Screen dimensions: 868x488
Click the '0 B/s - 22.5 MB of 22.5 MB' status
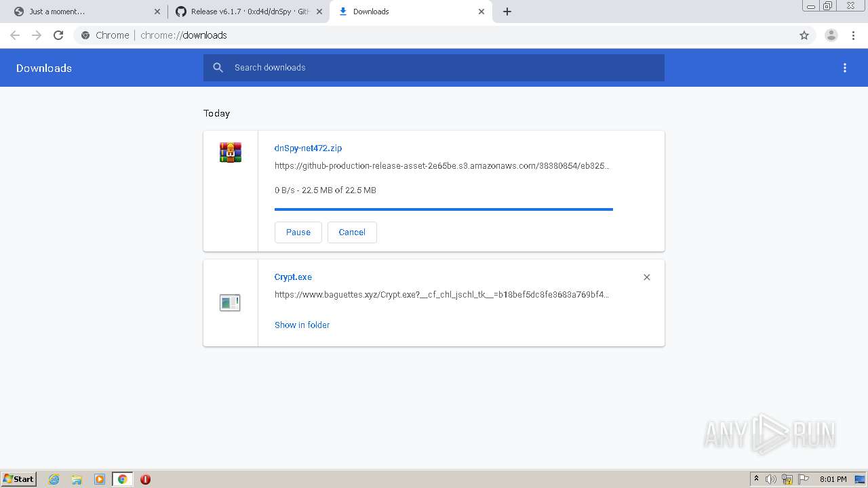click(325, 190)
